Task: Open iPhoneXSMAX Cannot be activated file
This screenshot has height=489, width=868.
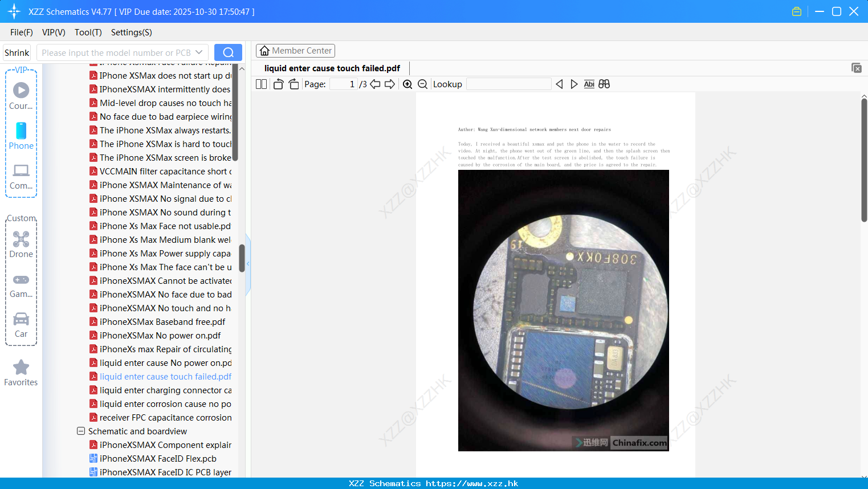Action: click(x=161, y=281)
